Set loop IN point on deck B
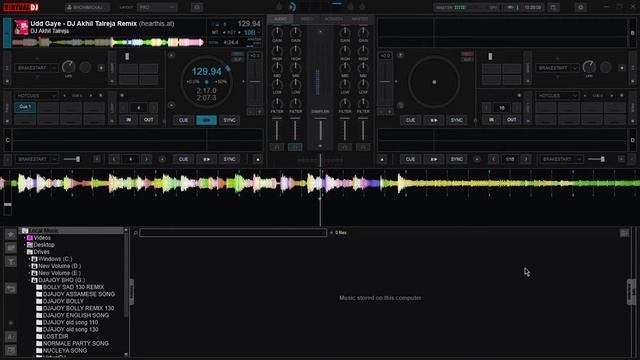 click(491, 120)
